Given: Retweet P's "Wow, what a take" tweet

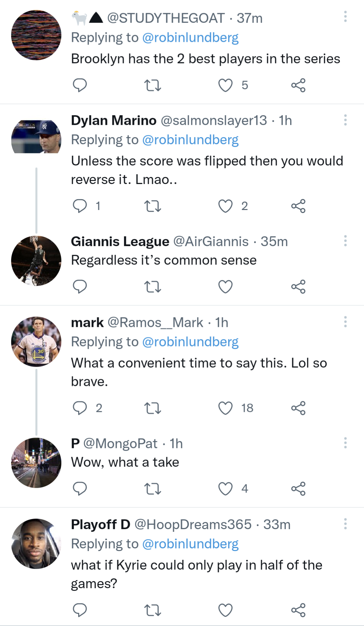Looking at the screenshot, I should tap(152, 489).
